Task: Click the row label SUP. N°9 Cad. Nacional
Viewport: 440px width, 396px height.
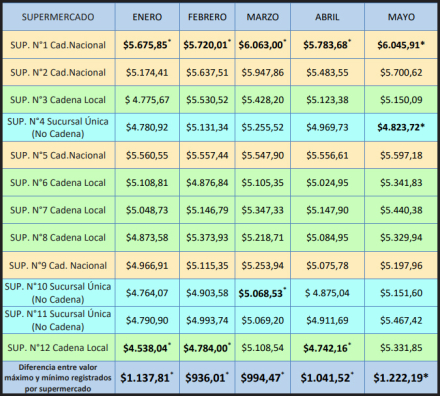Action: [58, 265]
